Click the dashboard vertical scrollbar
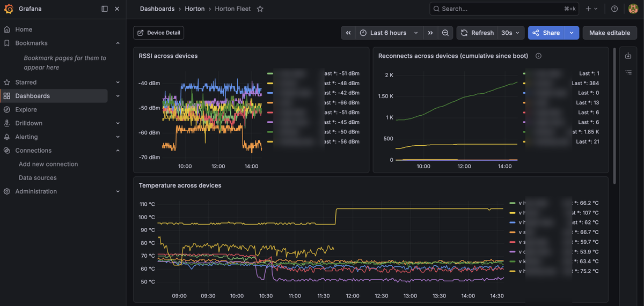This screenshot has width=644, height=306. click(614, 115)
